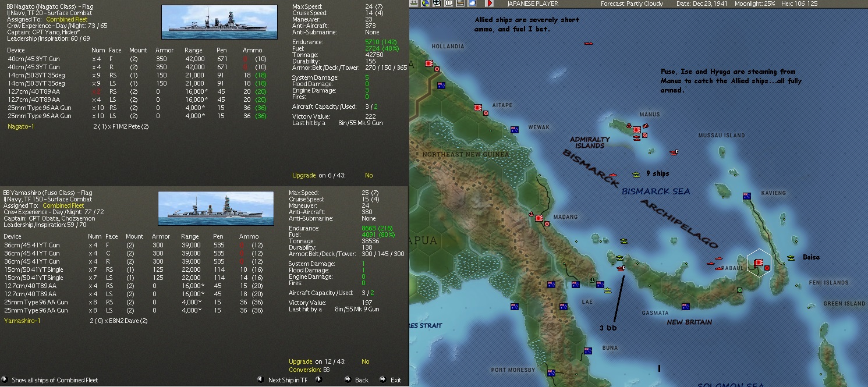
Task: Click the OP operations toolbar icon
Action: [449, 3]
